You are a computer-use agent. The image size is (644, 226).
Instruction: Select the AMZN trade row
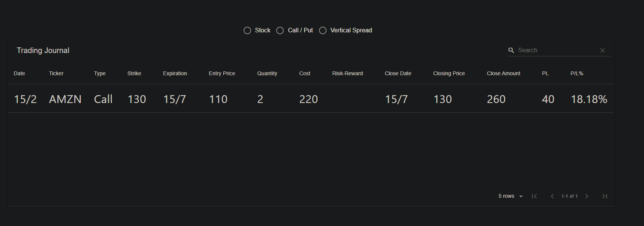pyautogui.click(x=65, y=99)
